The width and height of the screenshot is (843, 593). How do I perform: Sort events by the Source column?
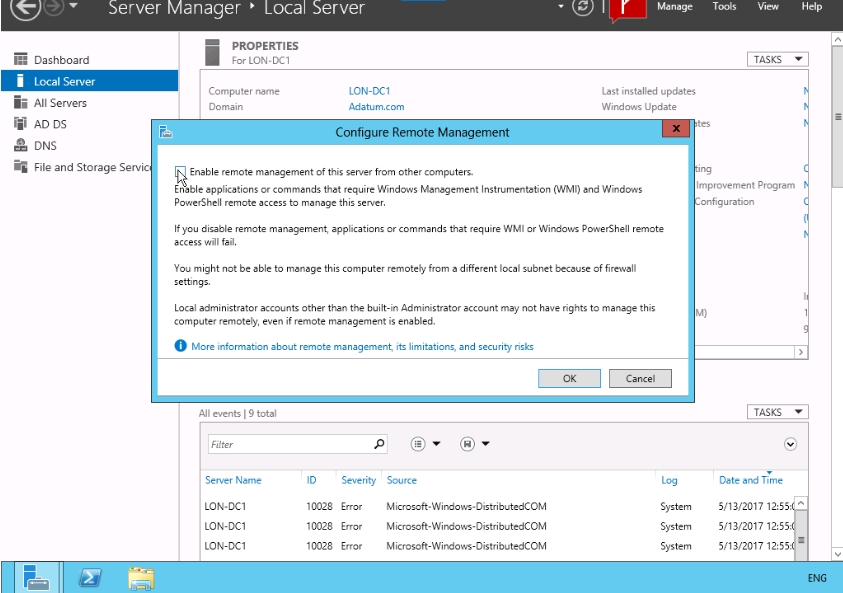[x=402, y=480]
